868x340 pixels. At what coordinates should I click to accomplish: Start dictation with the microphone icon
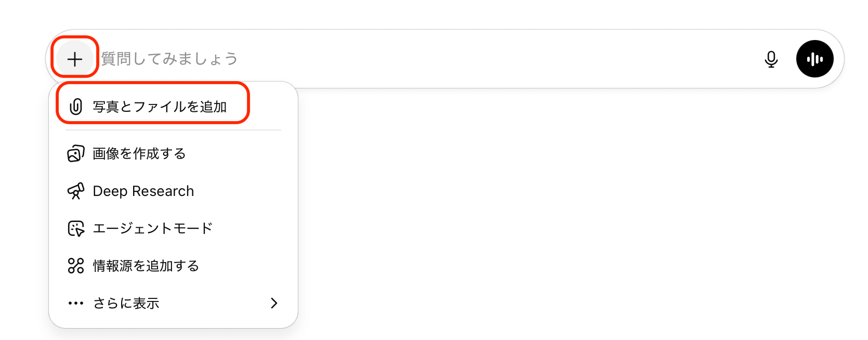tap(771, 59)
